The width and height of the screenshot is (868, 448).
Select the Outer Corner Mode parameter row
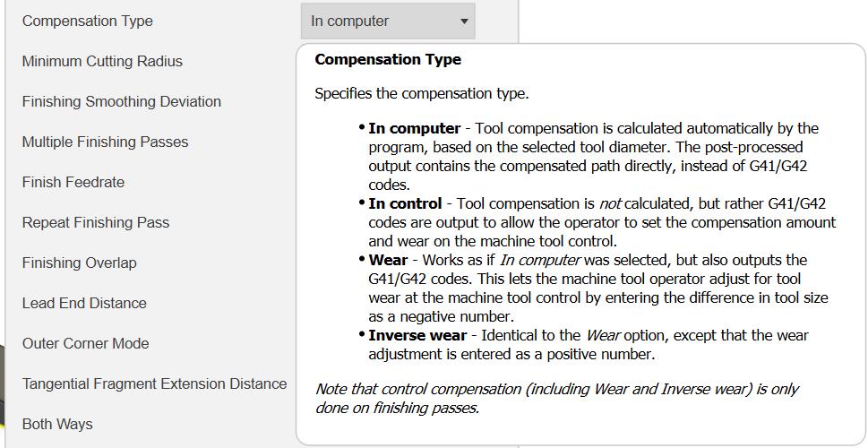[85, 343]
